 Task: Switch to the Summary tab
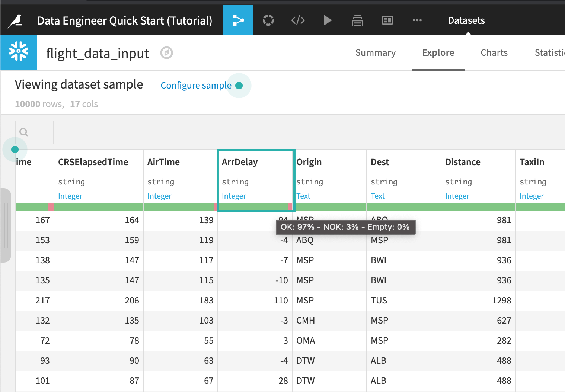click(x=375, y=53)
